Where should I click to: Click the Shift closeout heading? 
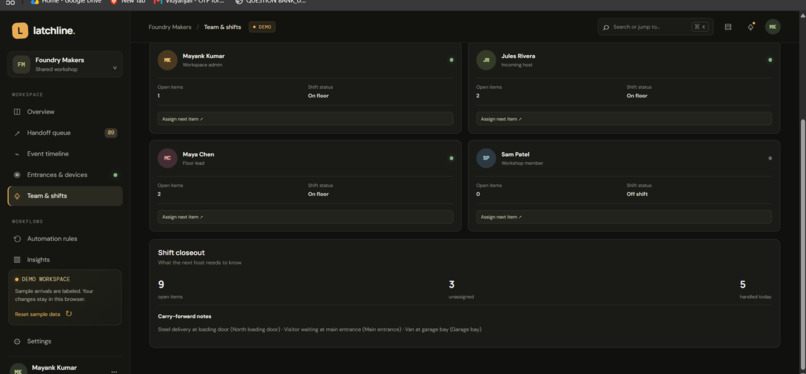click(181, 253)
